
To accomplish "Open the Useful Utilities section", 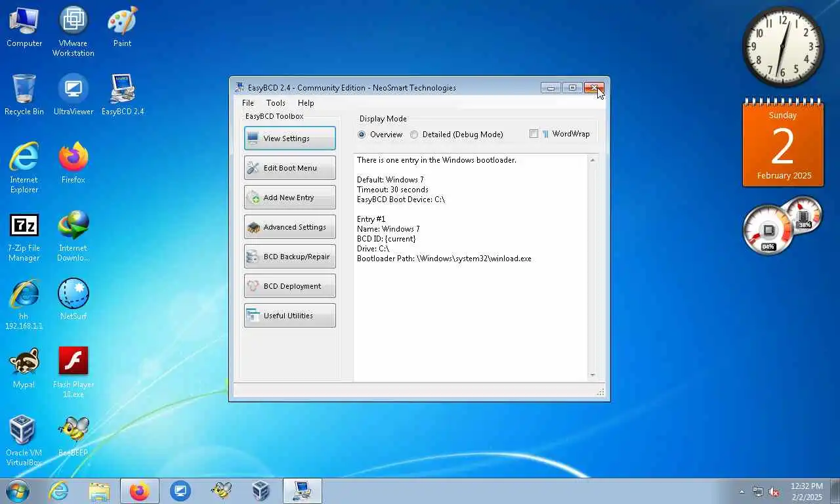I will [289, 316].
